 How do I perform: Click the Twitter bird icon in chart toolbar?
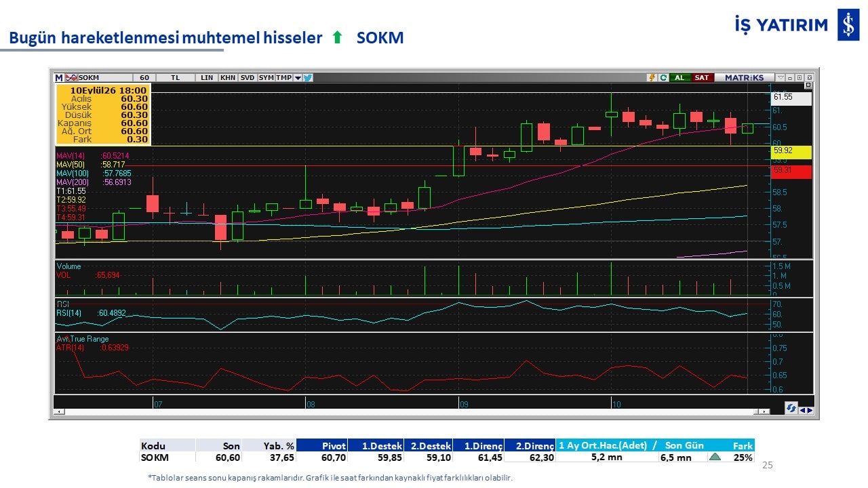[308, 78]
